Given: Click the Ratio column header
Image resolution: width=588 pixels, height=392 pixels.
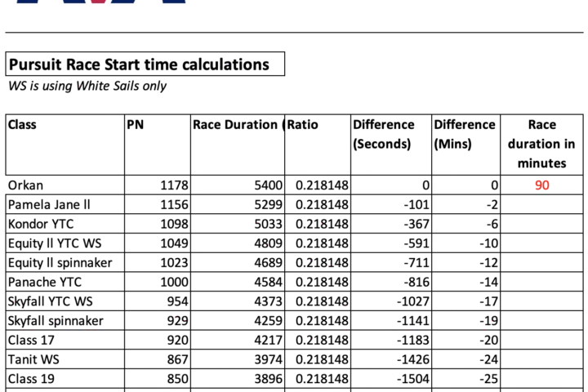Looking at the screenshot, I should (x=302, y=125).
